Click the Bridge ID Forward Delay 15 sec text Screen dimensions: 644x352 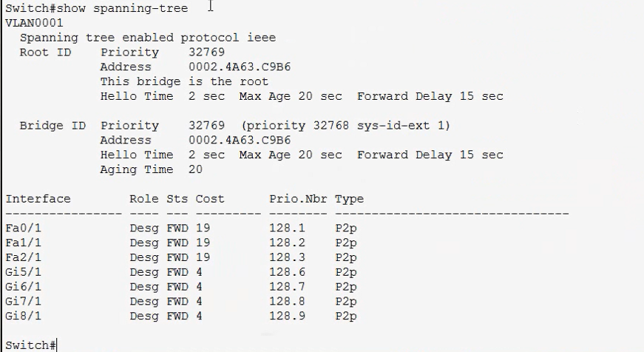(x=430, y=155)
